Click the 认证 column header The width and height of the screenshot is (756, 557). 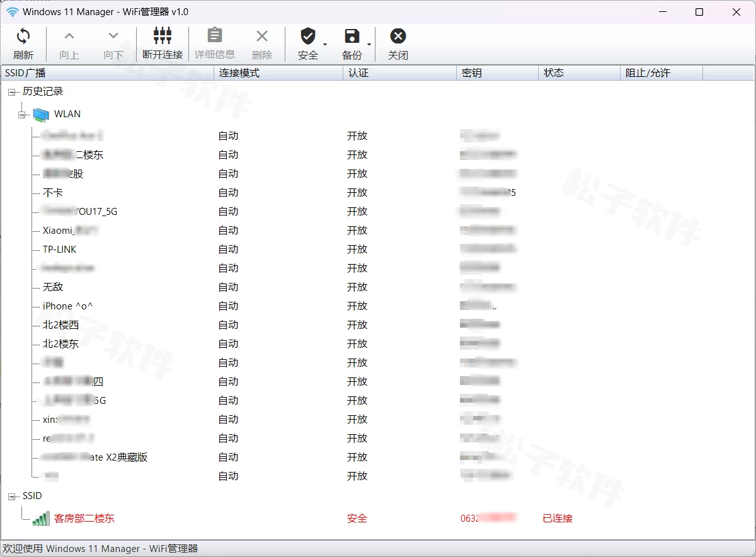pyautogui.click(x=400, y=73)
